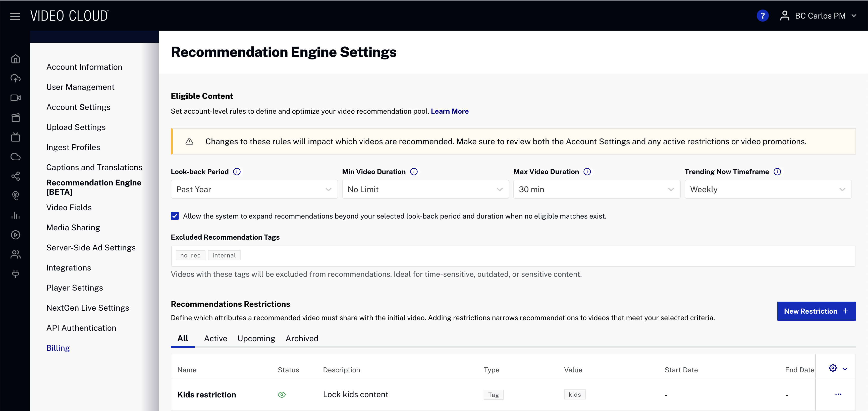Open the help question mark icon
868x411 pixels.
[x=763, y=16]
